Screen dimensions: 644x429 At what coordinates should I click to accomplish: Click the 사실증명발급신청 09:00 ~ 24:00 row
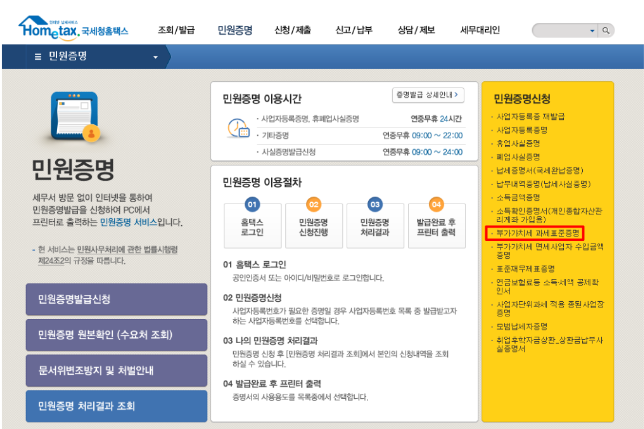click(361, 152)
